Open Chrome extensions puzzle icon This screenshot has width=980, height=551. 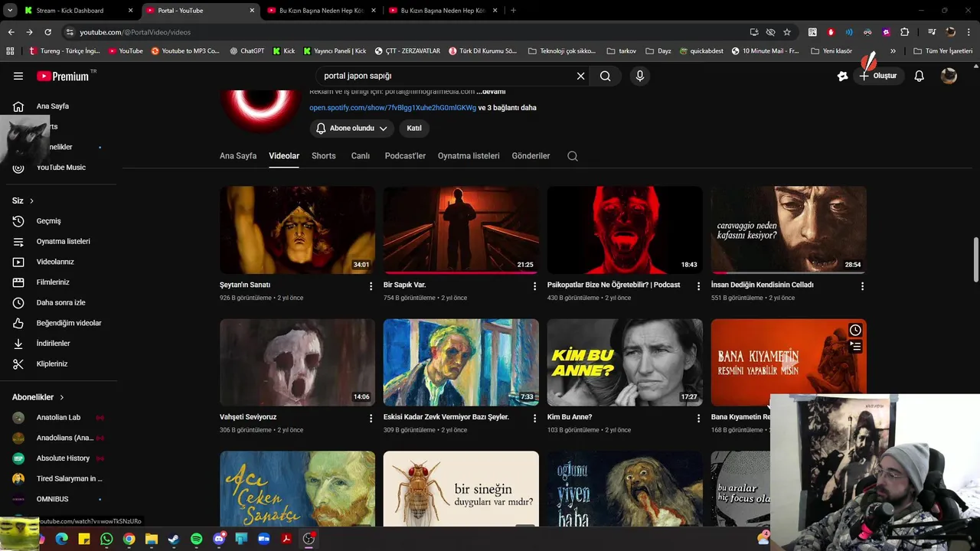click(904, 32)
